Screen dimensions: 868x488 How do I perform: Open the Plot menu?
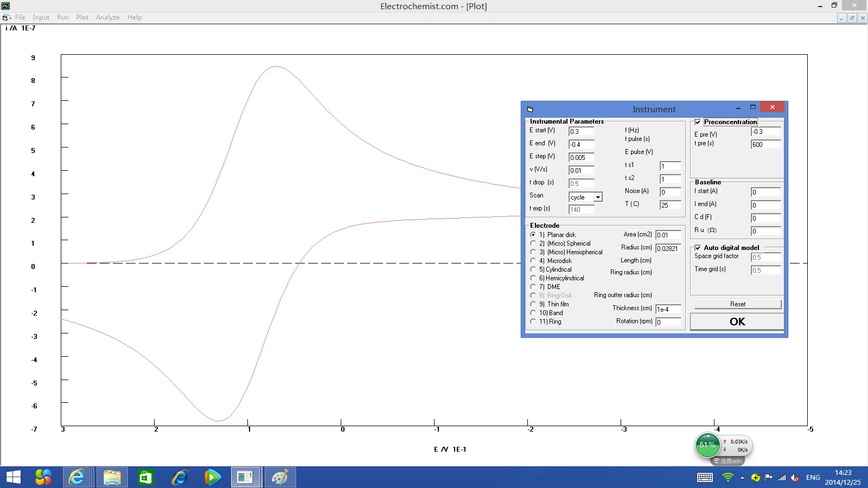tap(82, 17)
